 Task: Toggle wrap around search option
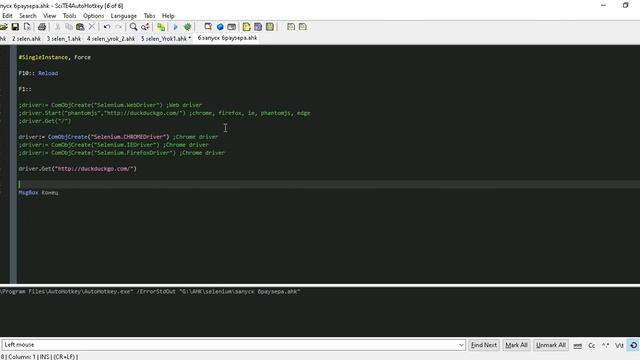click(x=633, y=345)
